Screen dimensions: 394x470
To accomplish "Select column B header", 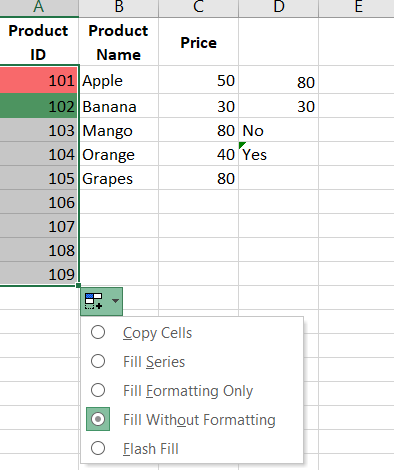I will pos(119,7).
